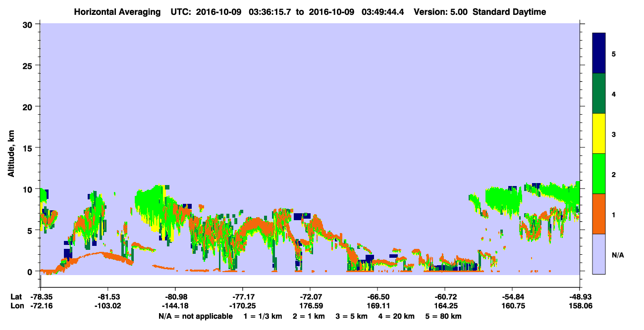This screenshot has height=330, width=644.
Task: Click the "N/A = not applicable" legend text
Action: tap(195, 316)
